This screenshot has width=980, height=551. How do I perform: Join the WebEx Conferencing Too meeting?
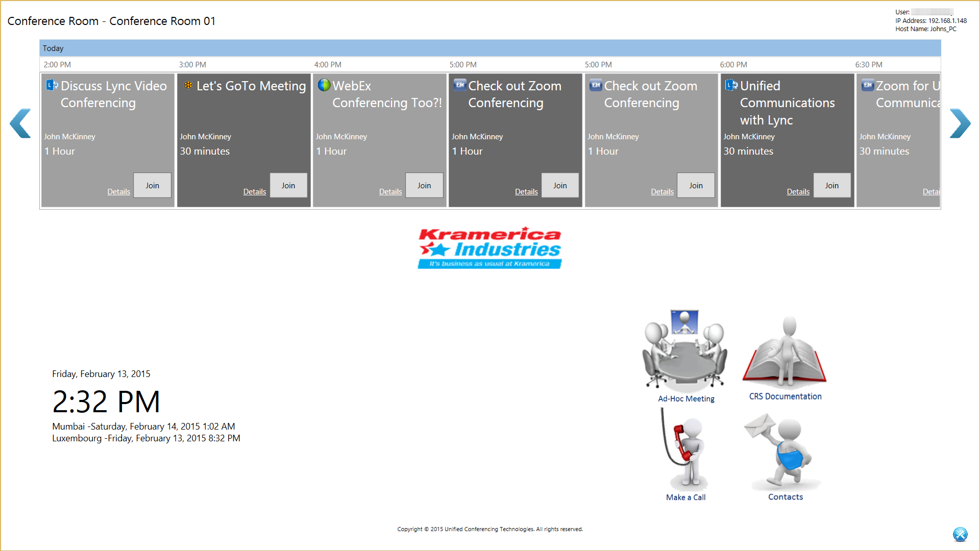[x=424, y=185]
